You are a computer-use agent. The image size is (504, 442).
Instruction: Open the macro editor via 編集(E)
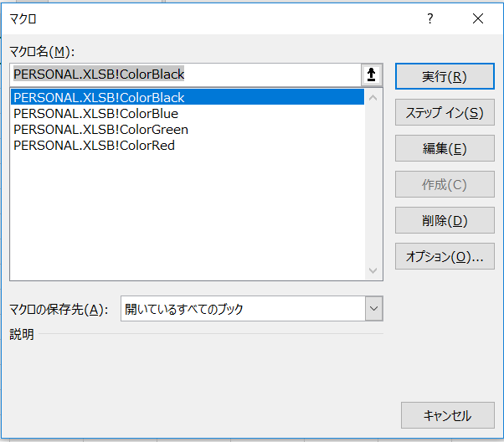click(x=444, y=149)
